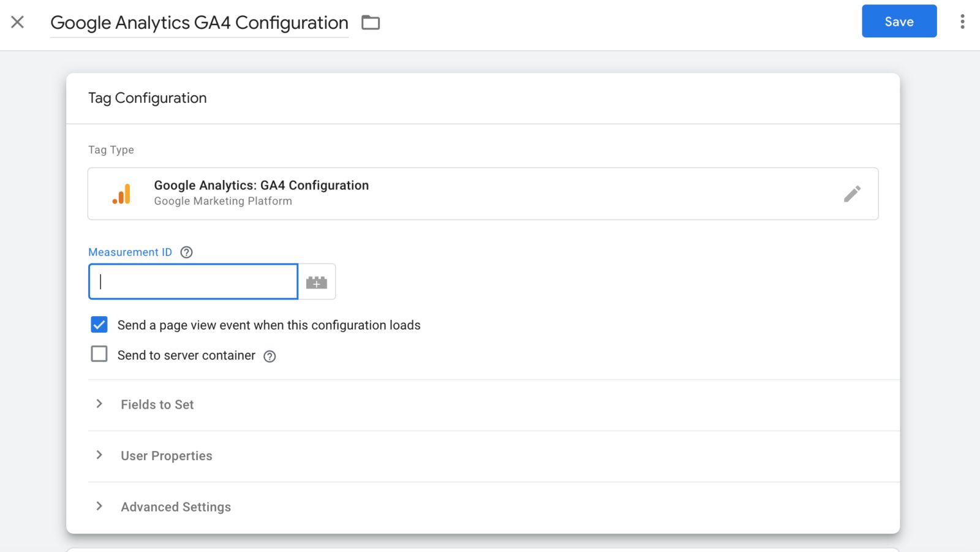Click the Tag Configuration heading
Viewport: 980px width, 552px height.
coord(148,98)
